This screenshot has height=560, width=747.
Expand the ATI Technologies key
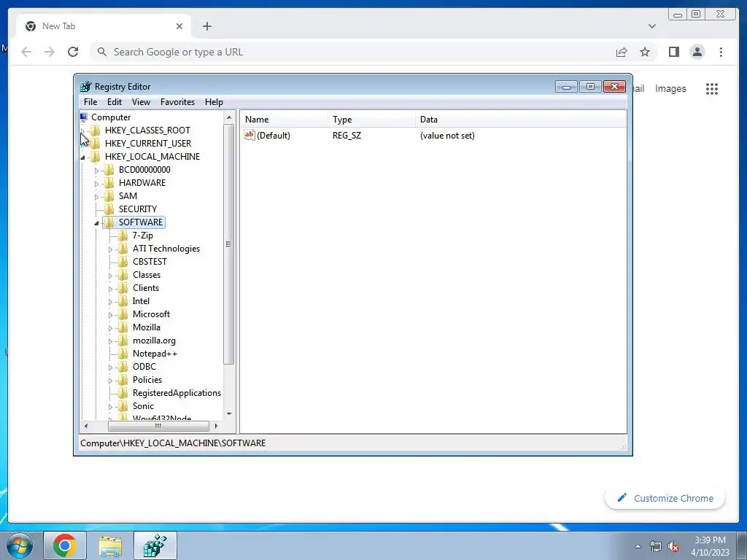(x=111, y=249)
